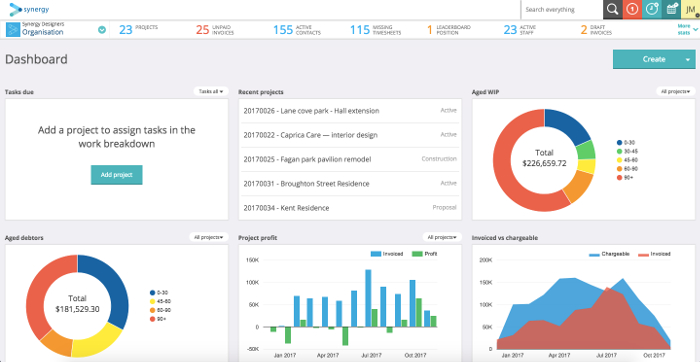700x362 pixels.
Task: Click the tallest Invoiced bar in Project profit
Action: [x=368, y=298]
